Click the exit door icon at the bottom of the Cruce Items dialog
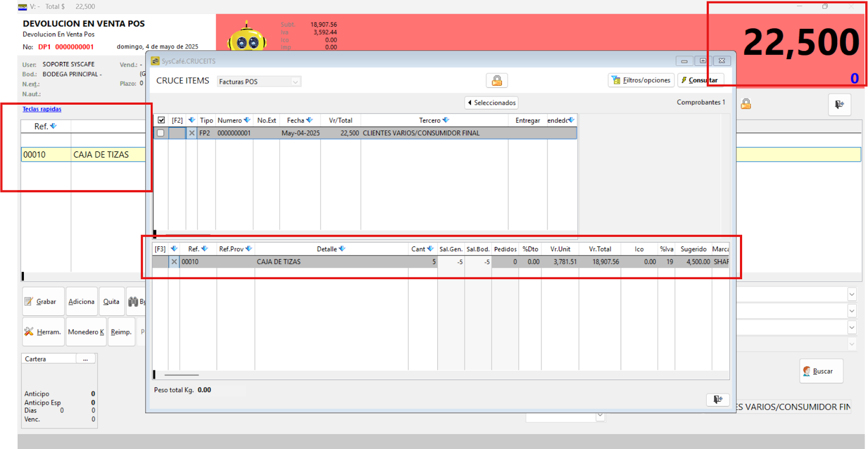Screen dimensions: 868x449 click(718, 400)
